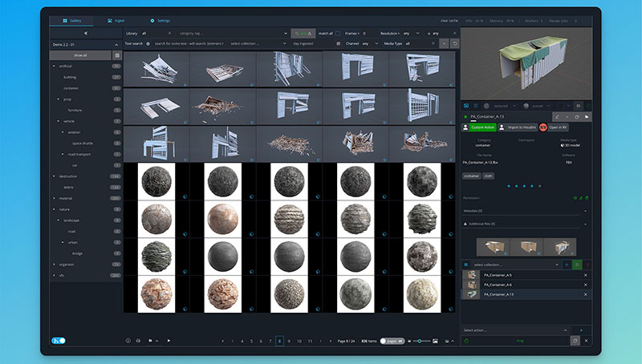Collapse the Demo 2.2 - 01 library selector
The height and width of the screenshot is (364, 642).
coord(116,45)
